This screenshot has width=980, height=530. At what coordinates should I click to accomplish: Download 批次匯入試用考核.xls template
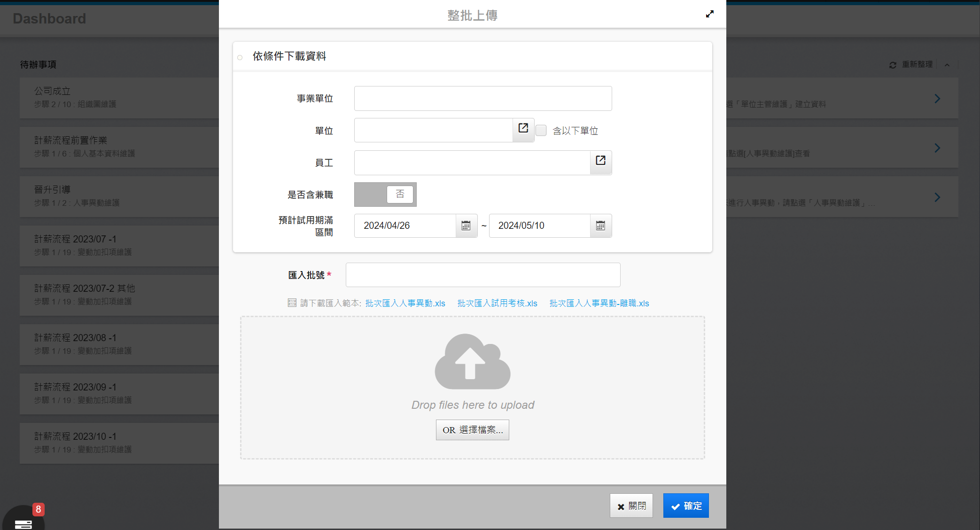[x=497, y=304]
